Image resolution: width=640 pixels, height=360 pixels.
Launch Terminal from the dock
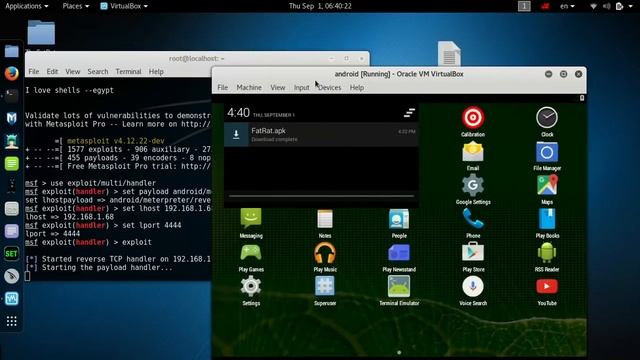[11, 96]
